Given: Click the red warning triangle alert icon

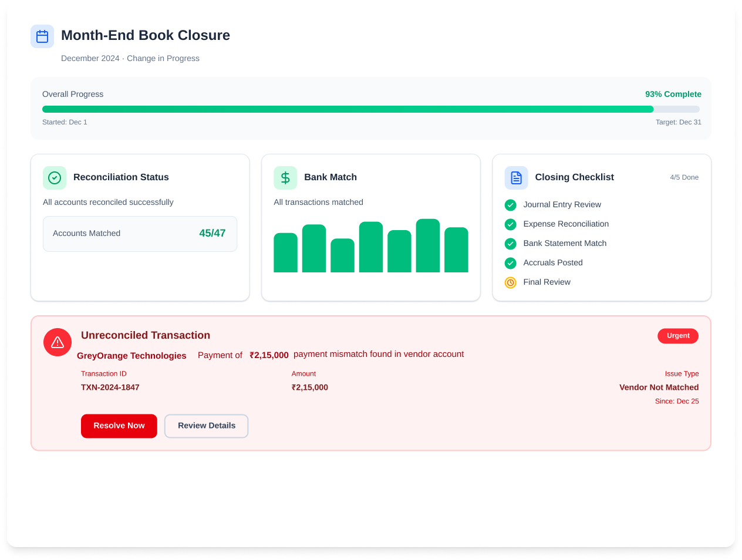Looking at the screenshot, I should click(58, 342).
